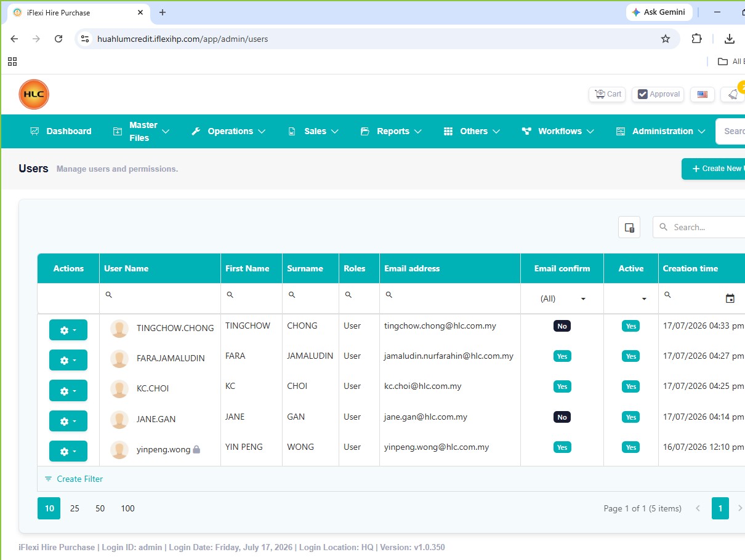Expand the Workflows menu
Screen dimensions: 745x560
tap(558, 131)
